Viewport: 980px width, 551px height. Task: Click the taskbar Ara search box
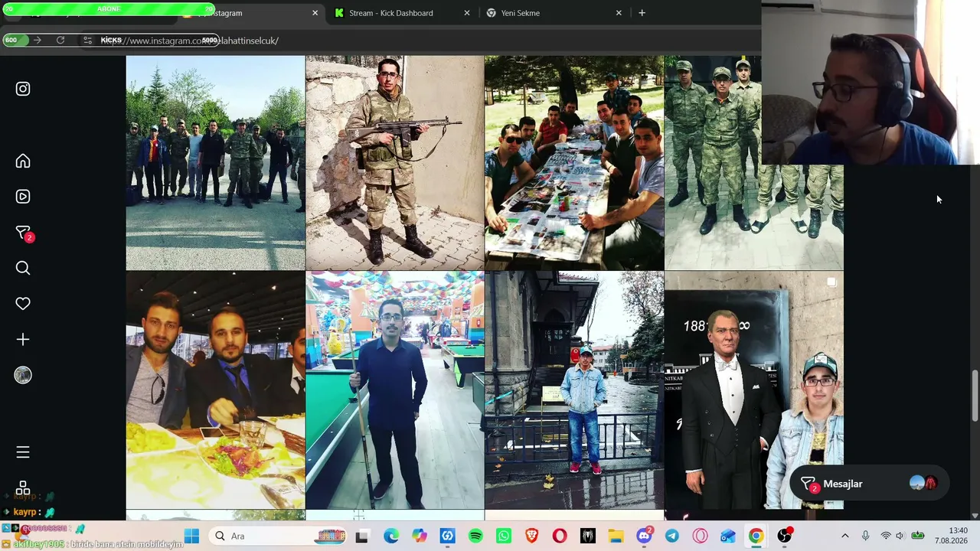click(x=281, y=536)
